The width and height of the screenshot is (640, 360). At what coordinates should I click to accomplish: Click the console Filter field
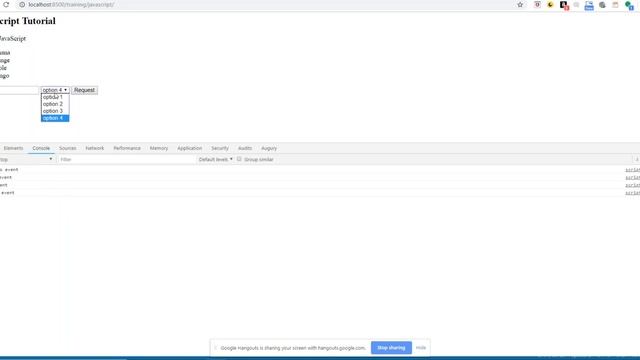pyautogui.click(x=127, y=159)
